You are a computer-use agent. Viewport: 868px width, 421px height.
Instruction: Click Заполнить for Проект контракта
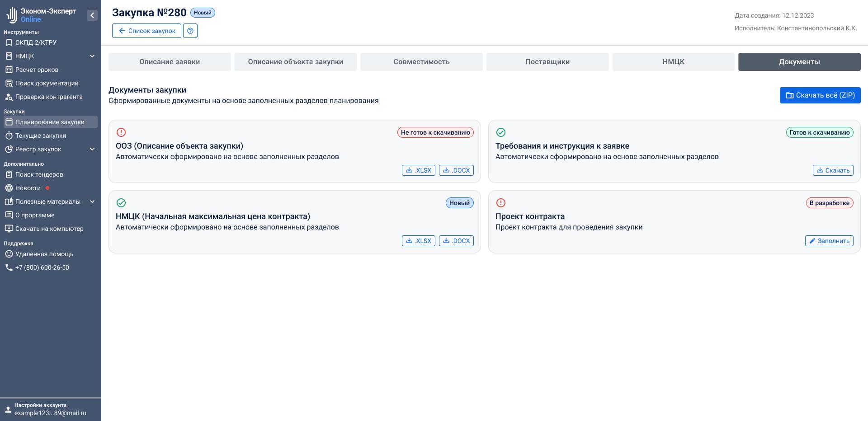point(829,241)
